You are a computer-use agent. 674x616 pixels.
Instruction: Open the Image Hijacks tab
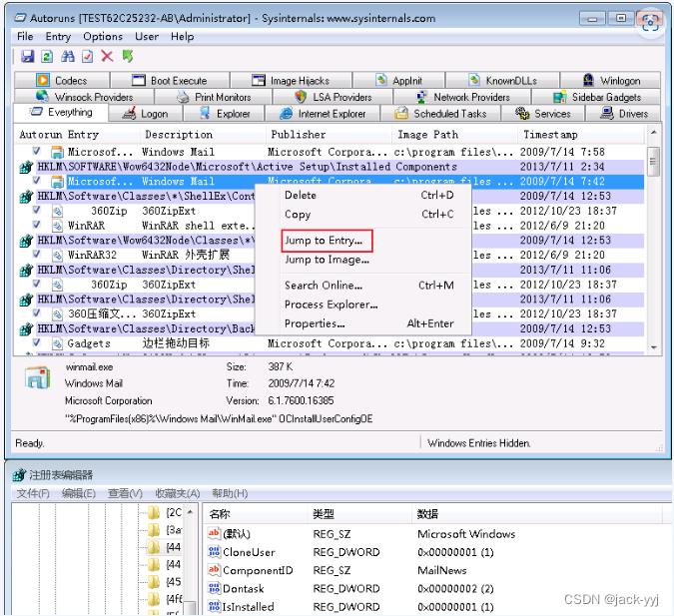(x=291, y=81)
